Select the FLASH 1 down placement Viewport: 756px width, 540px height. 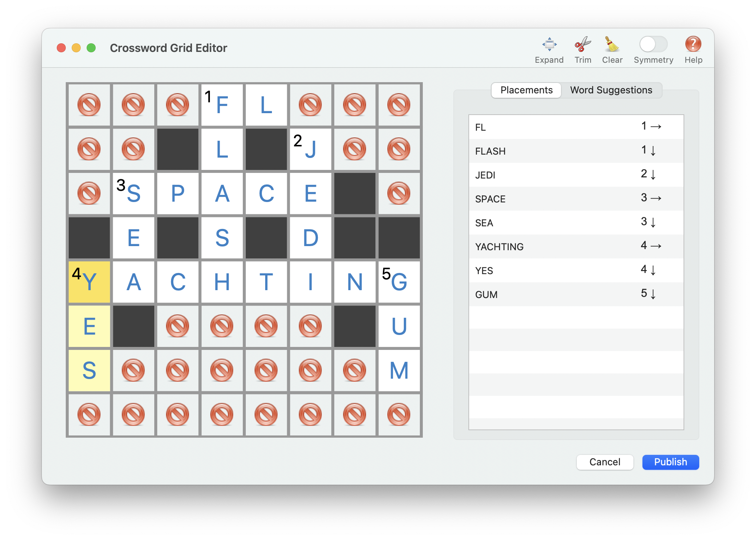click(576, 151)
